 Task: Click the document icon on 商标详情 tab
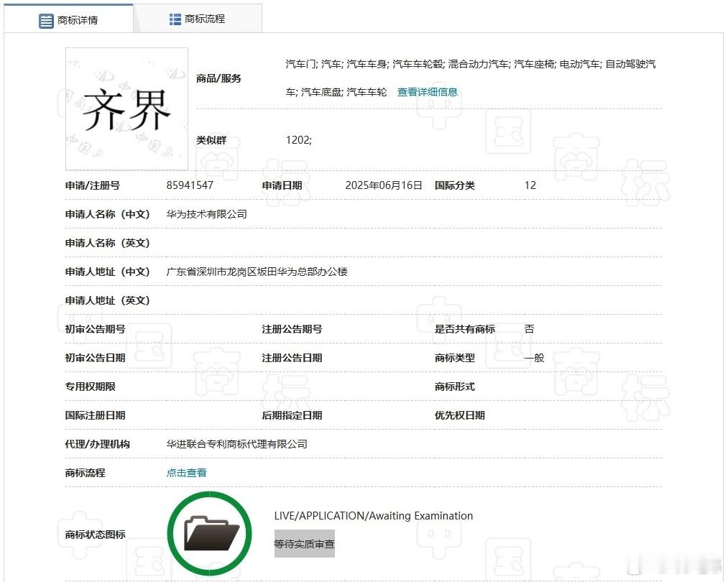coord(45,19)
